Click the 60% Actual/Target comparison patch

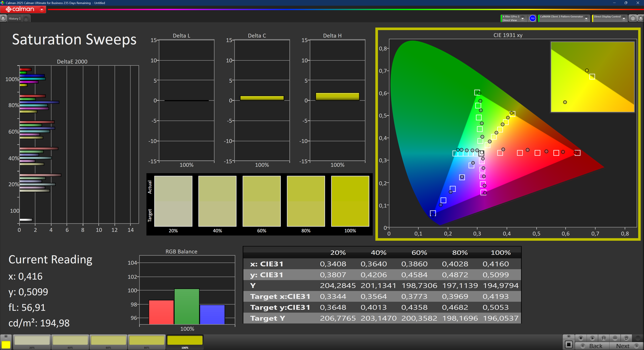[x=262, y=201]
